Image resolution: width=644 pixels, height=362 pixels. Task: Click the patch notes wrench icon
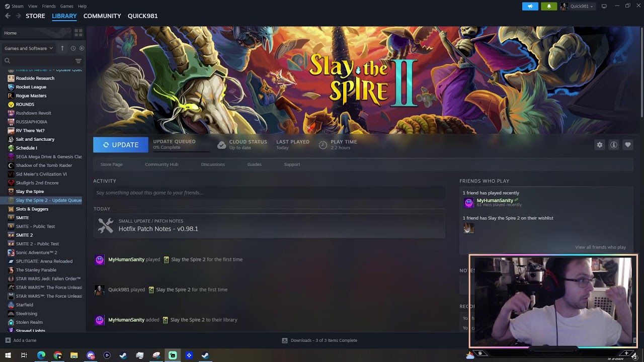click(x=106, y=225)
